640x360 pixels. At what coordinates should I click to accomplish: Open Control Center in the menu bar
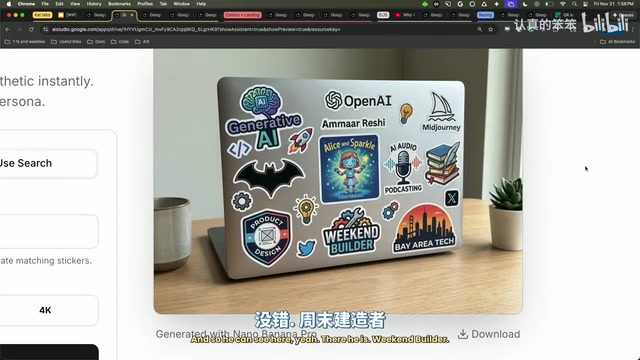click(x=586, y=4)
